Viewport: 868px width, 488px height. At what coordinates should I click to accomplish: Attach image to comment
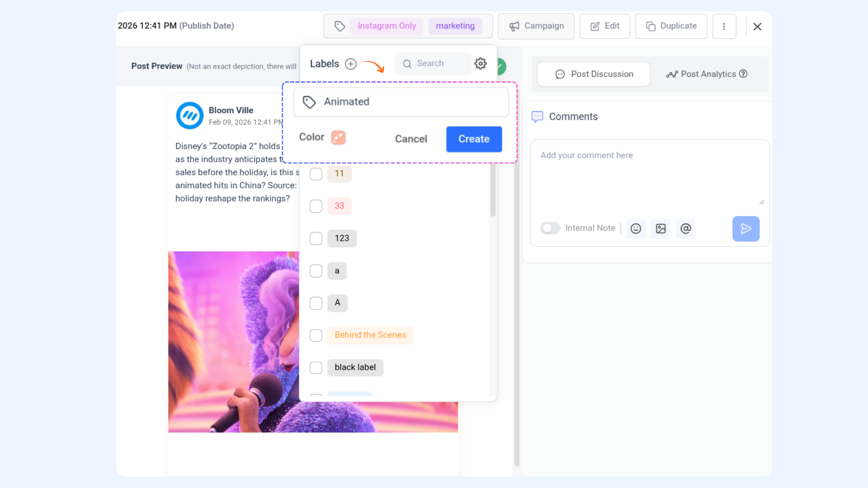(x=660, y=229)
